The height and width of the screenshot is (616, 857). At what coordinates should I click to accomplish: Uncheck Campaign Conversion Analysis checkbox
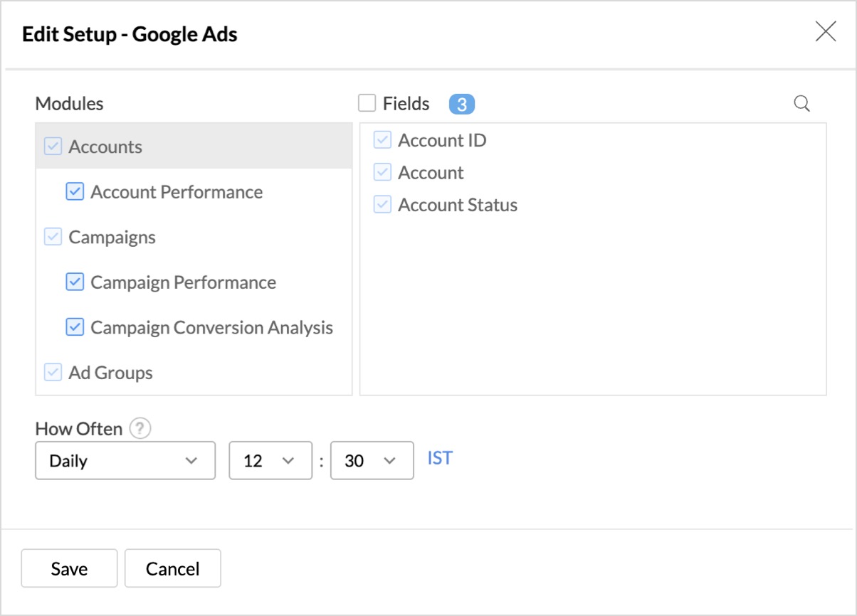tap(75, 327)
